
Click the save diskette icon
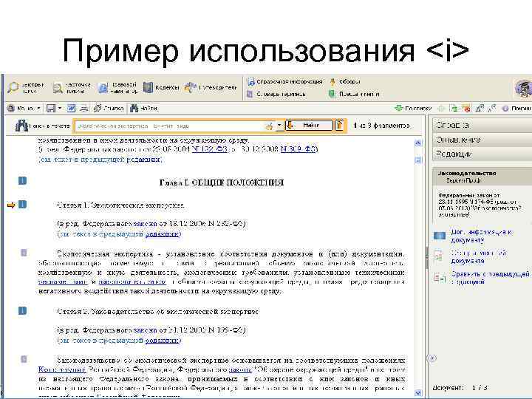(x=50, y=108)
